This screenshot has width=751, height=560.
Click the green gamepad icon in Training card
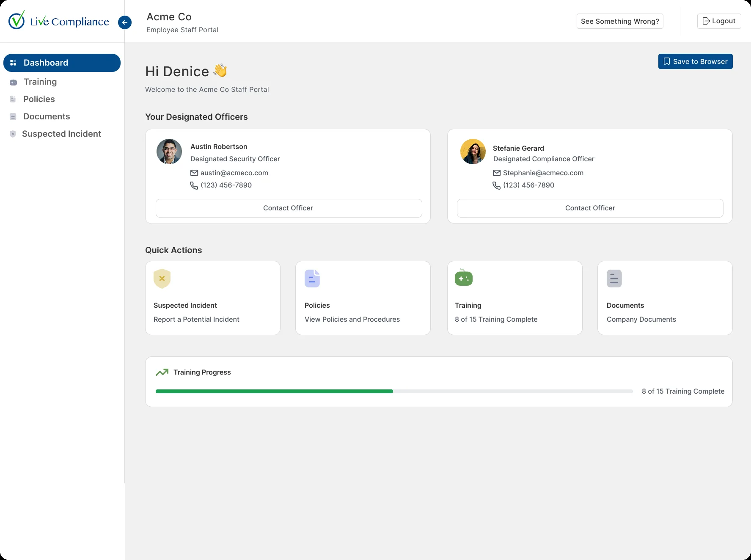click(x=464, y=278)
